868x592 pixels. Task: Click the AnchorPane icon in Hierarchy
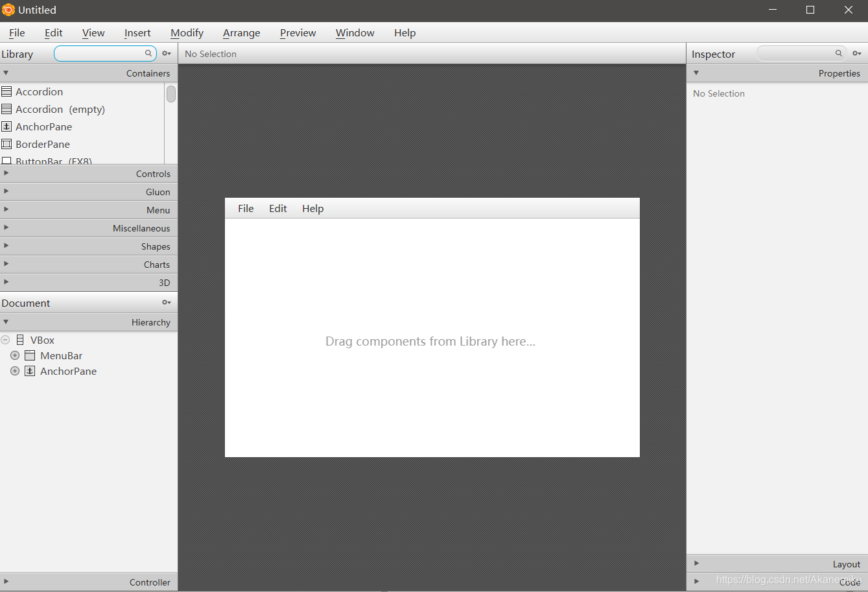tap(30, 371)
